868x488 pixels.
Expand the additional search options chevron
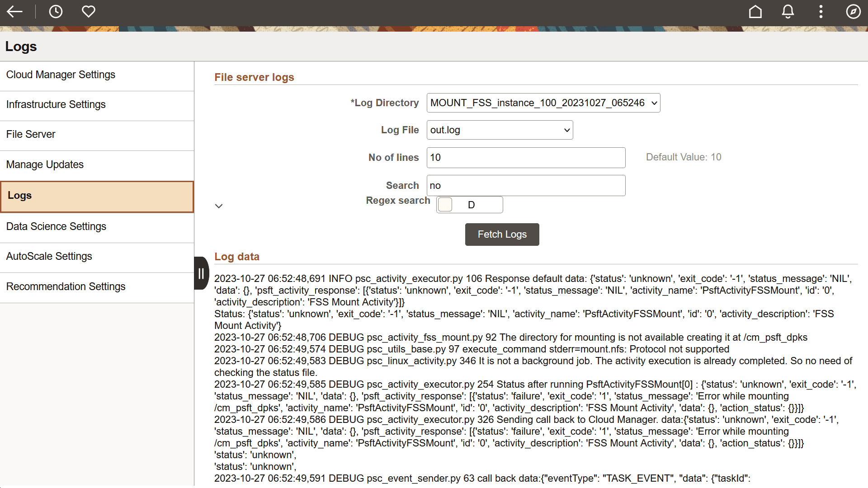(219, 206)
